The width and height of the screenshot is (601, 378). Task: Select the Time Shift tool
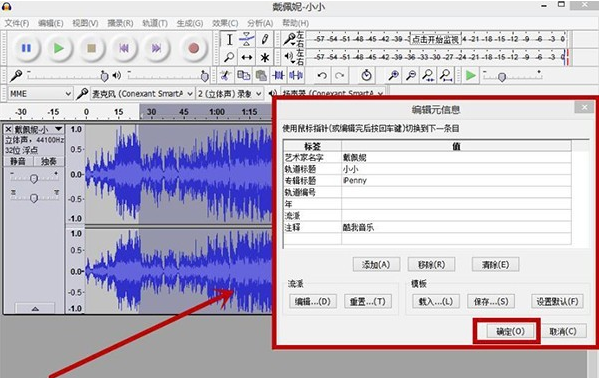(x=246, y=58)
